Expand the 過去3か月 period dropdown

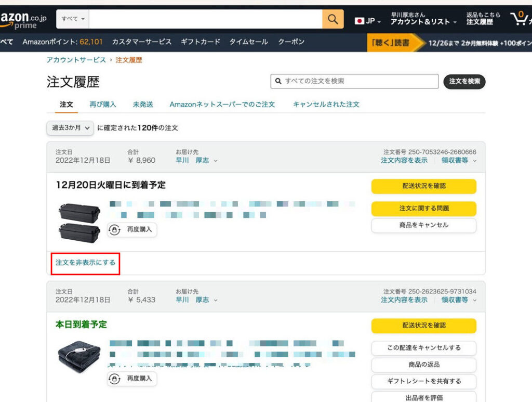coord(70,128)
